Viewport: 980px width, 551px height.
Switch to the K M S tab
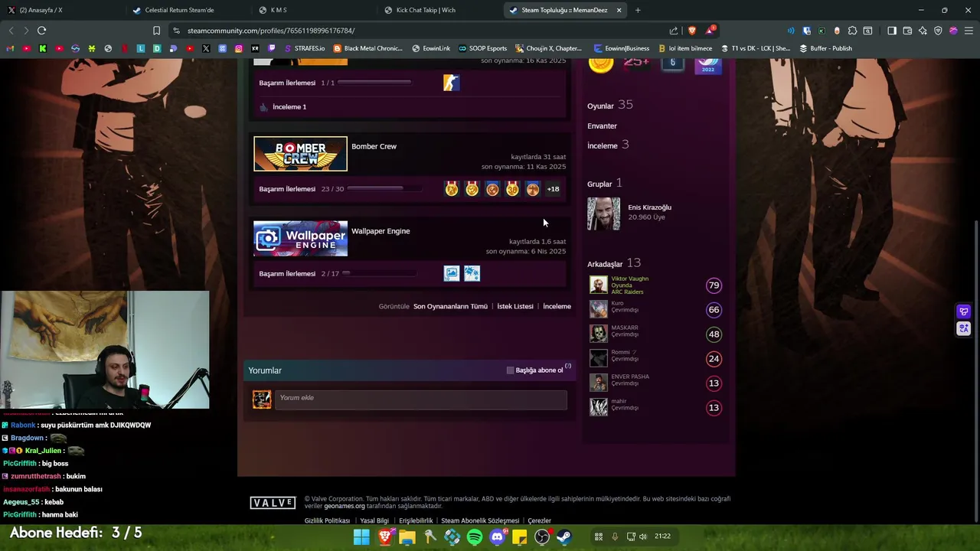(312, 10)
